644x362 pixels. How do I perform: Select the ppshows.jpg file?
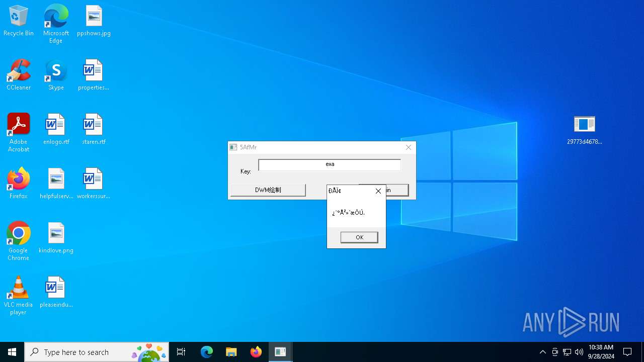point(94,21)
